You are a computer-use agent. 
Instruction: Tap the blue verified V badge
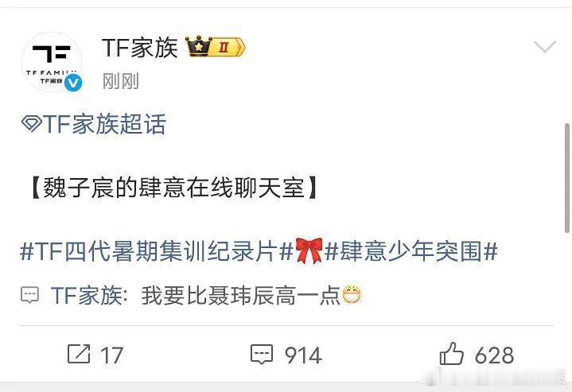tap(73, 83)
